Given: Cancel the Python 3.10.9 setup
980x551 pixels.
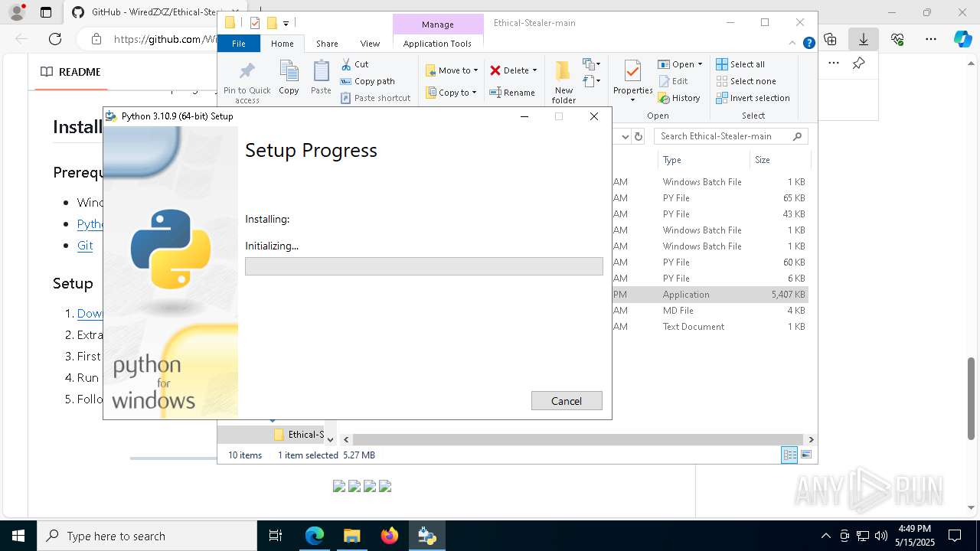Looking at the screenshot, I should (567, 400).
